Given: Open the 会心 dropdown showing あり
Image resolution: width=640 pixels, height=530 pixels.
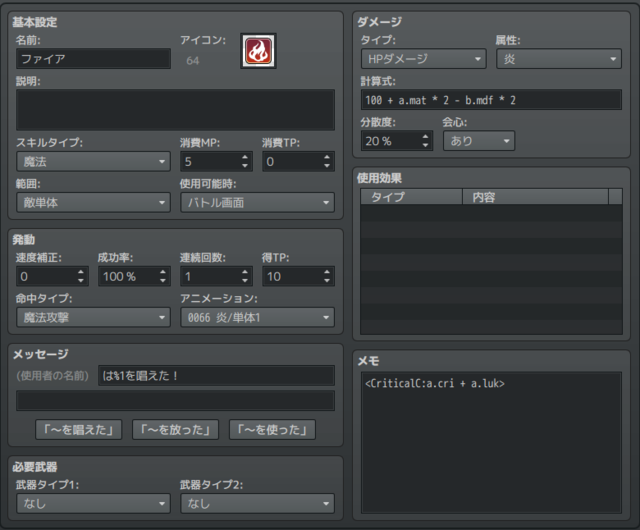Looking at the screenshot, I should 479,141.
